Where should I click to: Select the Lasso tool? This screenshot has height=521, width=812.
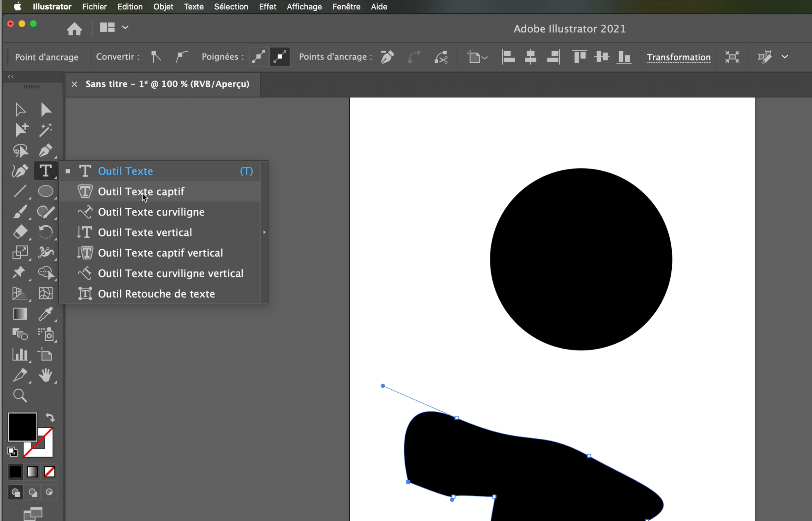pos(20,151)
